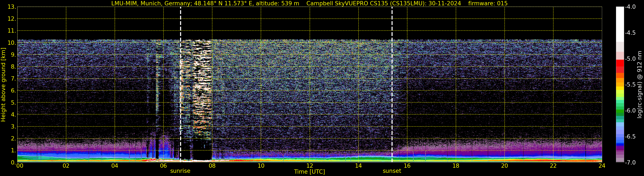Click time axis tick label 04

[x=115, y=166]
